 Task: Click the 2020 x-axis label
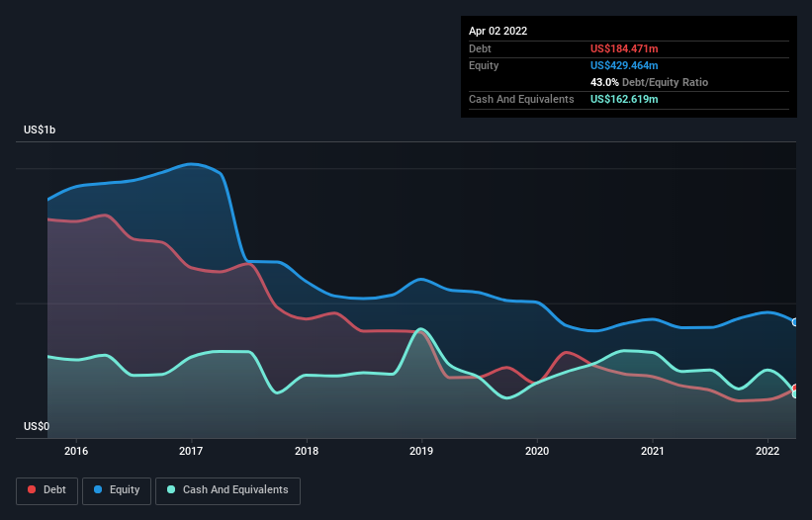pos(537,451)
